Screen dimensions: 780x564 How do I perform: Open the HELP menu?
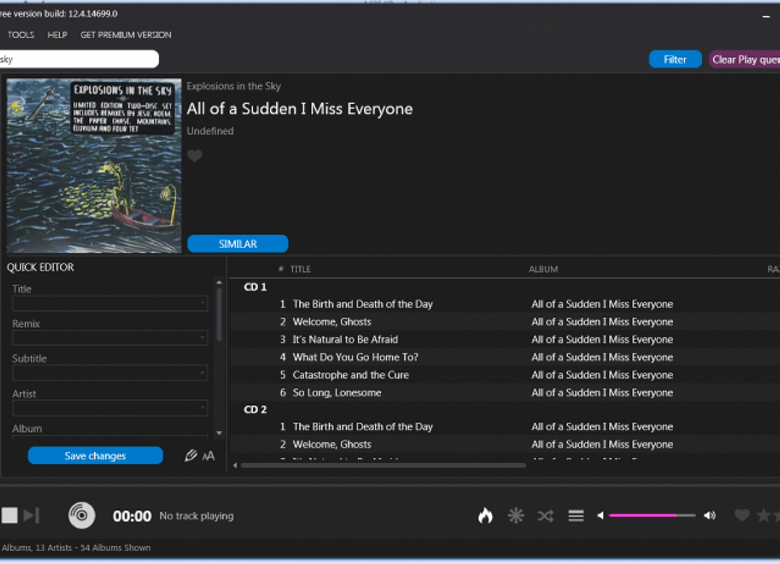(57, 35)
